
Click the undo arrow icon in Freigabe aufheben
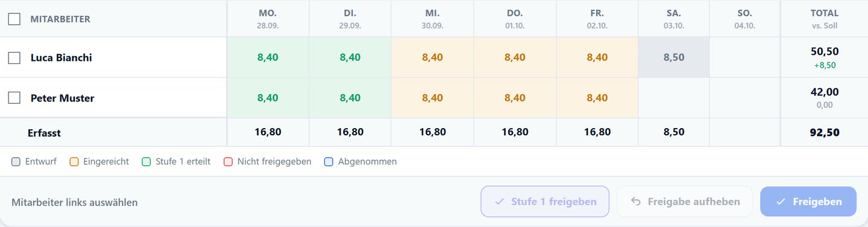tap(635, 202)
